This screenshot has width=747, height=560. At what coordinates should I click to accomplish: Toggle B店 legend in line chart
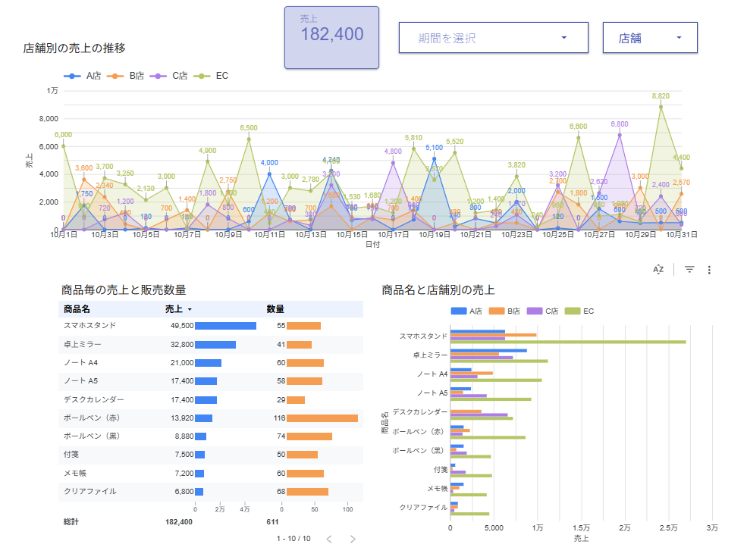[x=125, y=76]
